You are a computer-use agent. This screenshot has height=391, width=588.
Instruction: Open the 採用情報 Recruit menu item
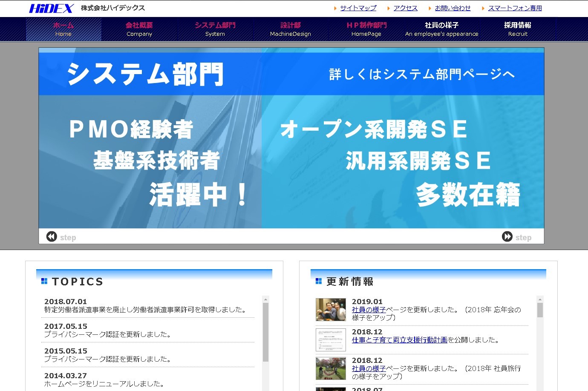pyautogui.click(x=518, y=29)
